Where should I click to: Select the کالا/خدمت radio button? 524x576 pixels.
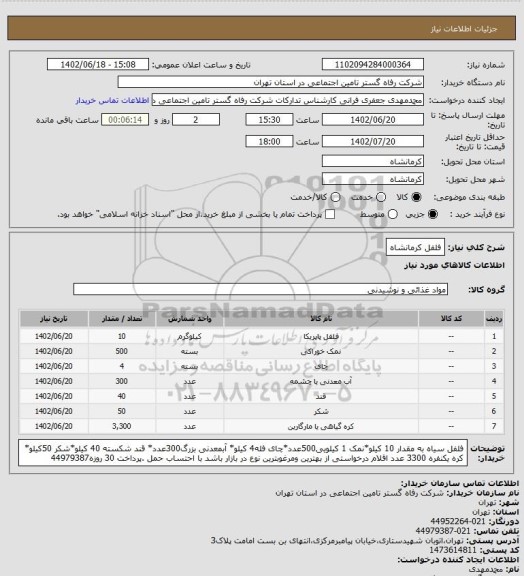click(335, 198)
